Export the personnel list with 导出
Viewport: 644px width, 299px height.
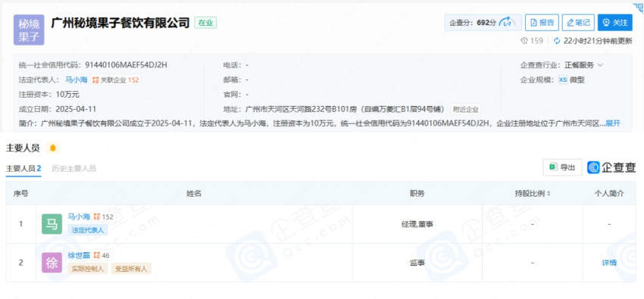(x=562, y=167)
